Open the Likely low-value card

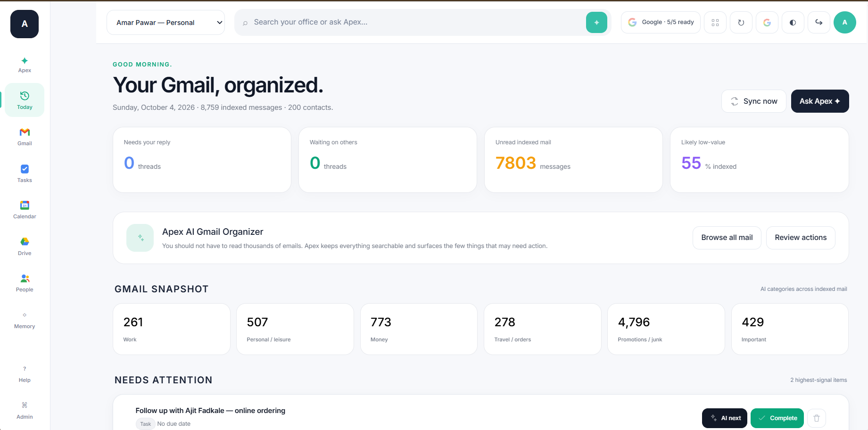pos(759,160)
